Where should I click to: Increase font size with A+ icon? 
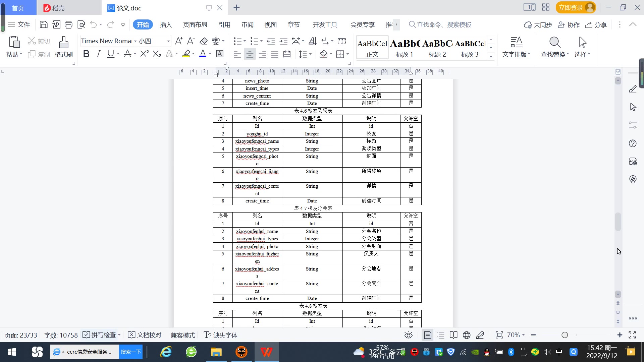coord(179,41)
